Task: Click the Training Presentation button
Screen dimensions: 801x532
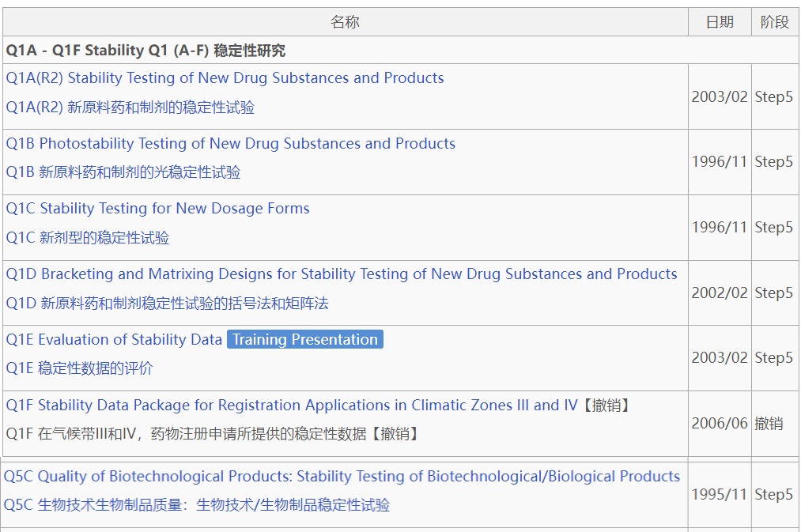Action: [305, 340]
